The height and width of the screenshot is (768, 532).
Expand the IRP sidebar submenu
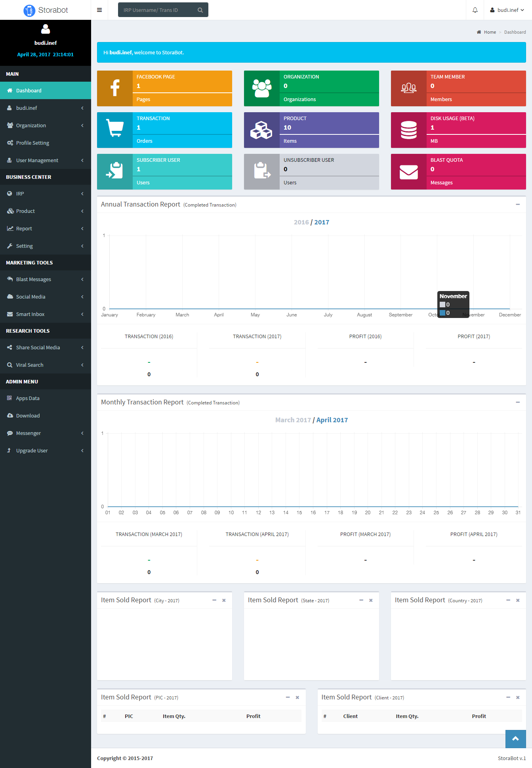click(46, 193)
